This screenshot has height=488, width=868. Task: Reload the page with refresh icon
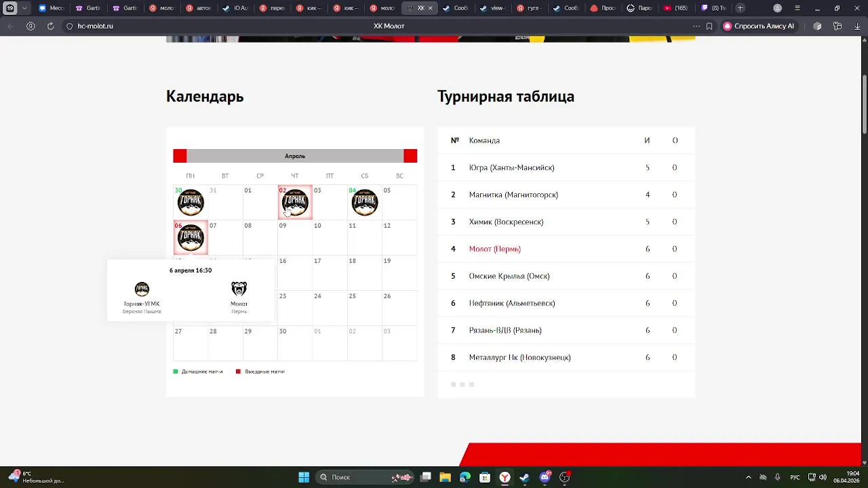click(50, 26)
